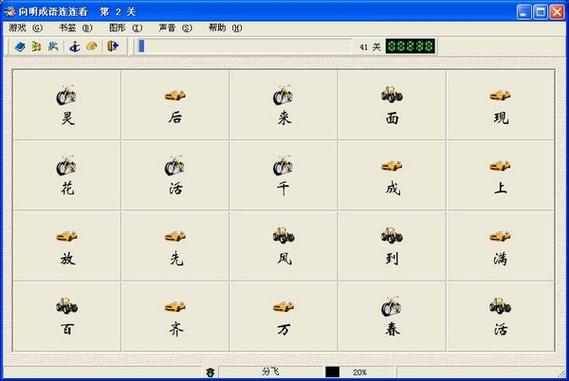Select the yellow car tile with 放
The height and width of the screenshot is (381, 569).
coord(67,246)
